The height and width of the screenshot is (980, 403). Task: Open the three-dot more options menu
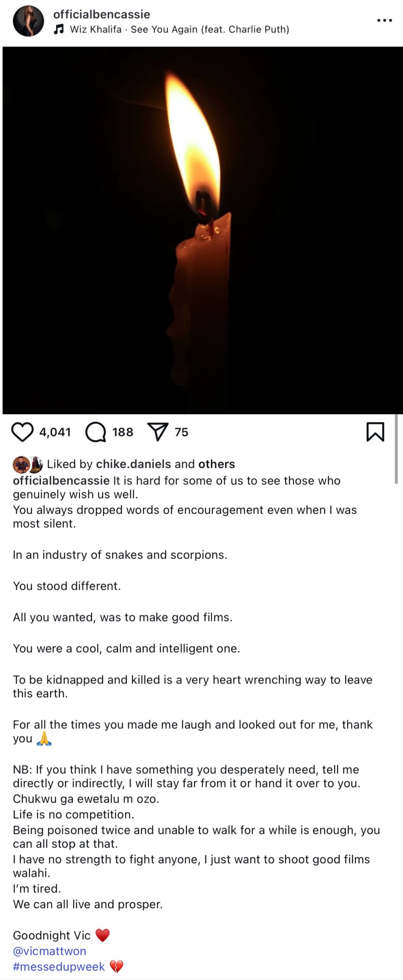[384, 20]
